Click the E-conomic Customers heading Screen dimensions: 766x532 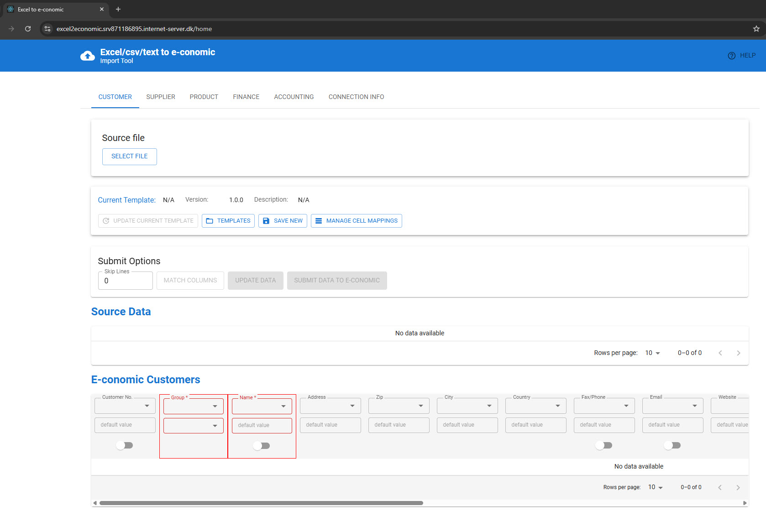click(x=146, y=380)
